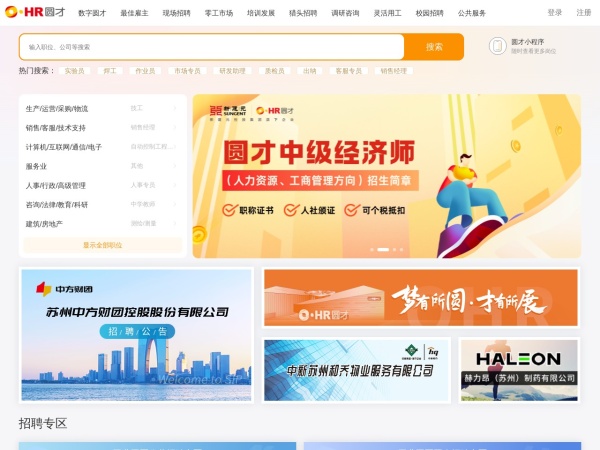Screen dimensions: 600x450
Task: Click the 注册 link
Action: 584,13
